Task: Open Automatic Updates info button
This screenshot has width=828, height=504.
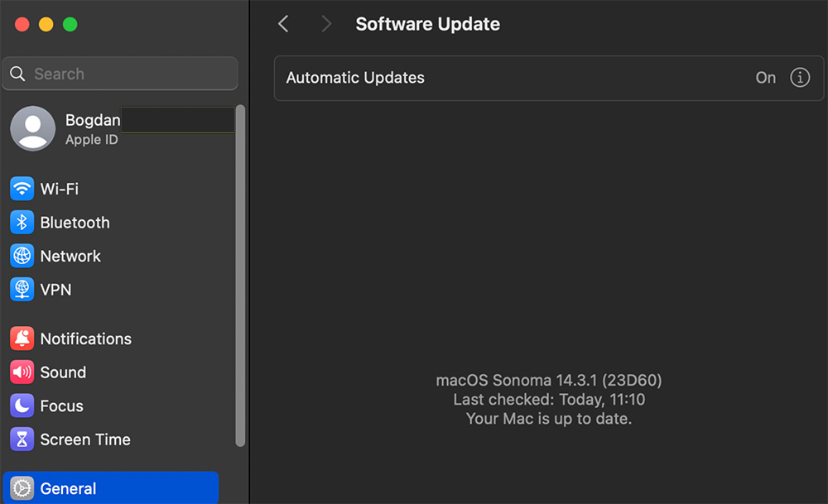Action: coord(800,78)
